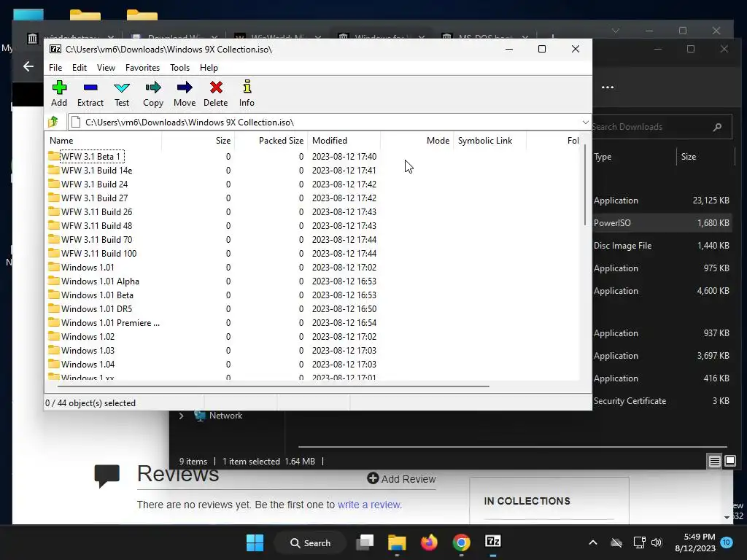
Task: Open the Info properties icon
Action: click(x=247, y=93)
